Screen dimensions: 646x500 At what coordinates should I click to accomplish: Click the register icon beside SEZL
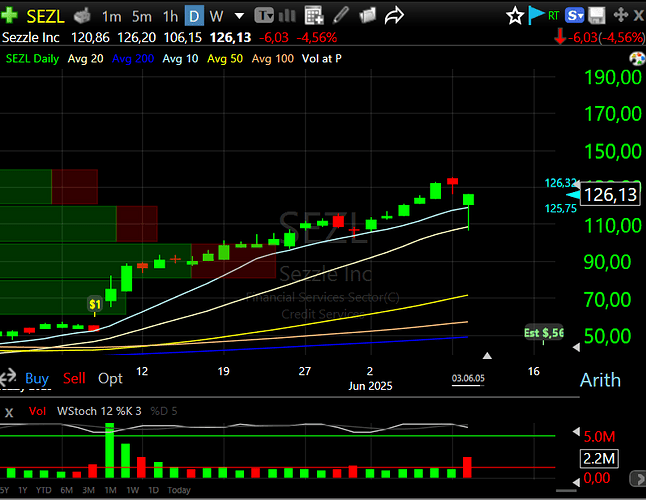point(82,16)
